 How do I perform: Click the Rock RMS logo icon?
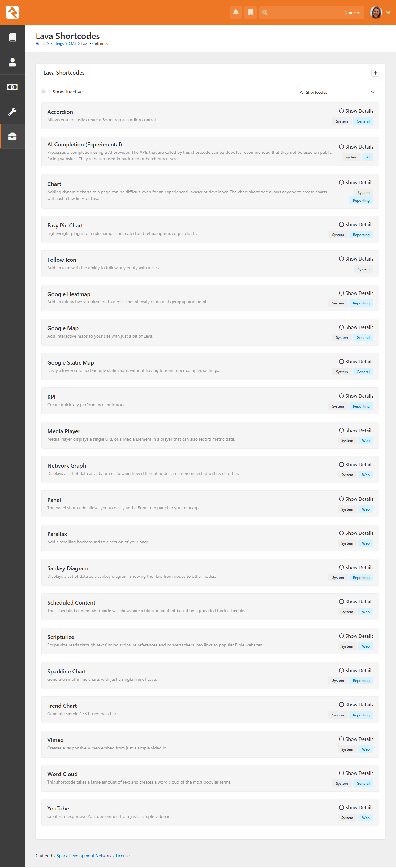pyautogui.click(x=12, y=12)
